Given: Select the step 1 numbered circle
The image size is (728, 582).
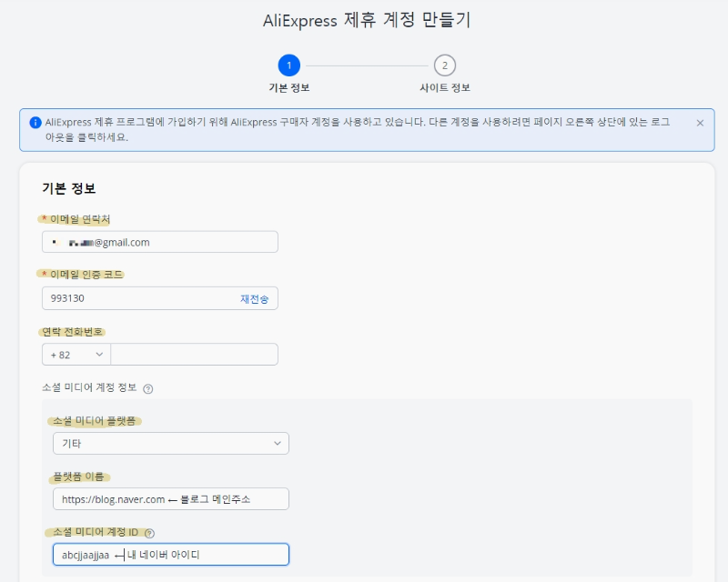Looking at the screenshot, I should tap(288, 65).
